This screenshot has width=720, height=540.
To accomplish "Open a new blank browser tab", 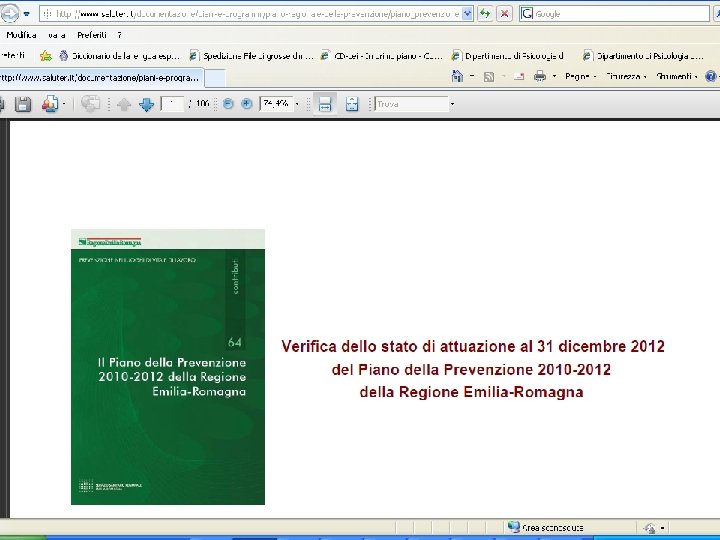I will pyautogui.click(x=215, y=78).
